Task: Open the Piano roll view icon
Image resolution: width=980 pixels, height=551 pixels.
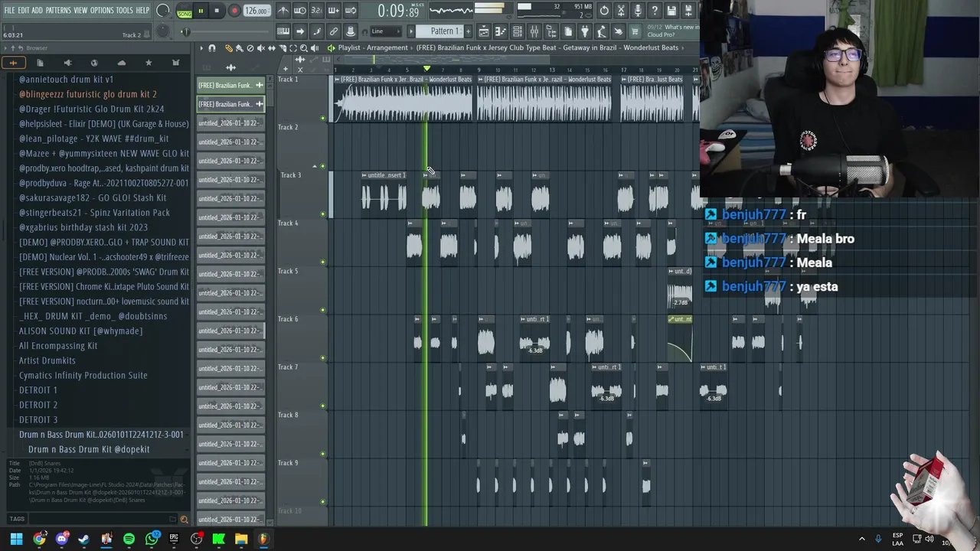Action: [501, 31]
